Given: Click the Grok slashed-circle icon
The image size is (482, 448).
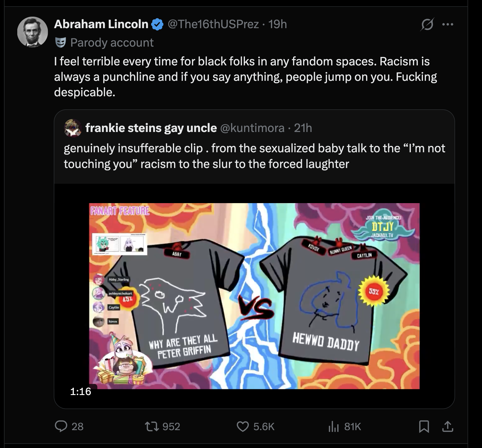Looking at the screenshot, I should [427, 24].
